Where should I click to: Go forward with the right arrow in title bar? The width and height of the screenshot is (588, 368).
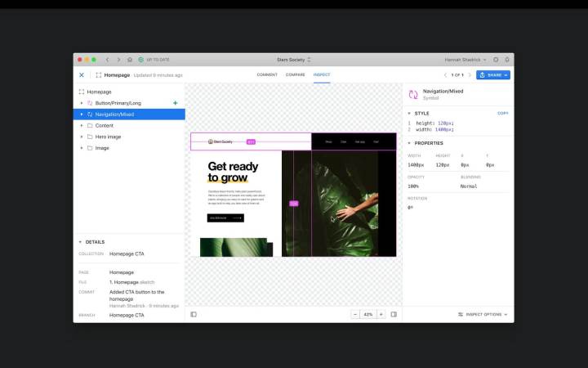(118, 60)
